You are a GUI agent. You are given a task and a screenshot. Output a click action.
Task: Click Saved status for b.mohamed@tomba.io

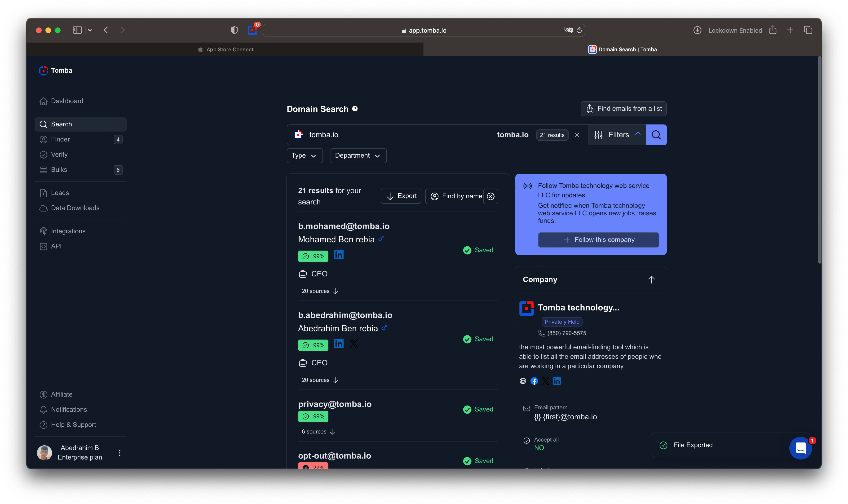pyautogui.click(x=478, y=250)
